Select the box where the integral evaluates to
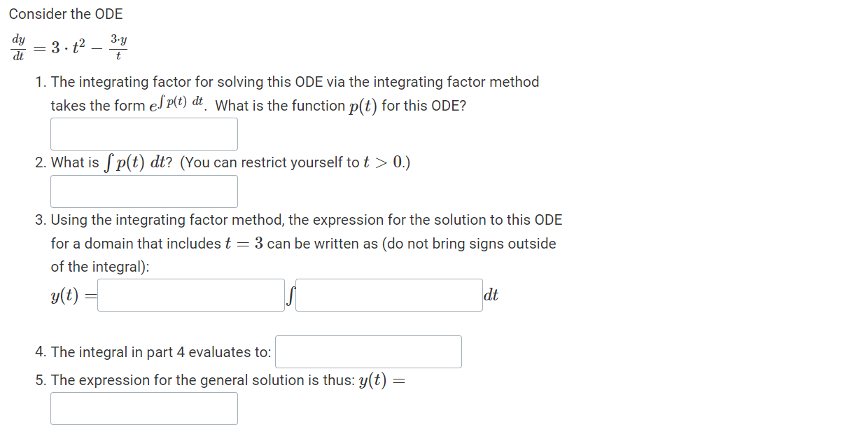 click(368, 351)
